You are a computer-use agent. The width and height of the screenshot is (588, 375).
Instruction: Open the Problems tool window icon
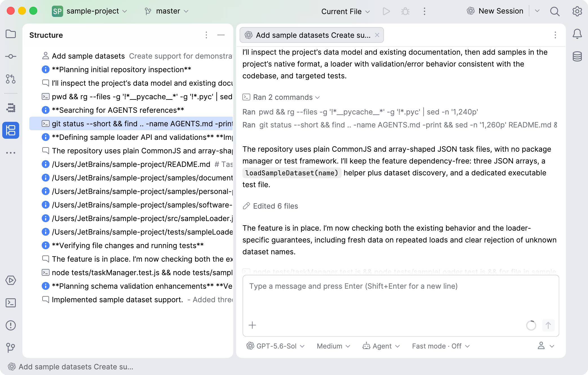[x=11, y=325]
